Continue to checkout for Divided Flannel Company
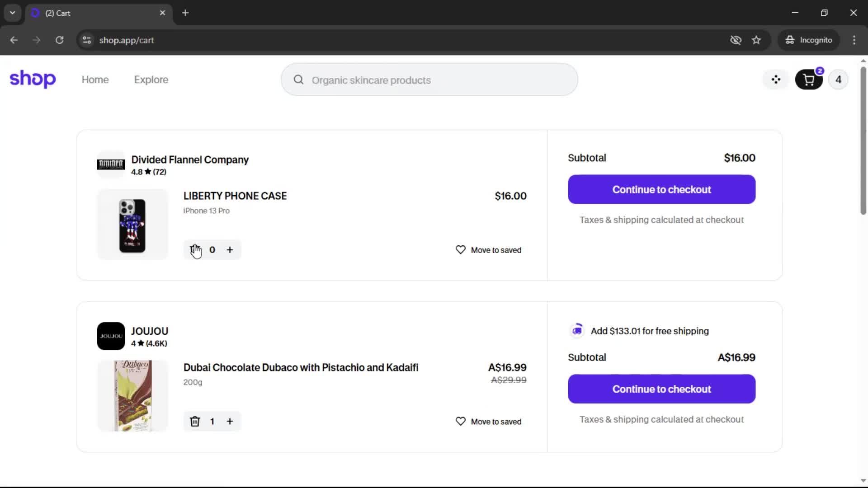The image size is (868, 488). pos(661,189)
